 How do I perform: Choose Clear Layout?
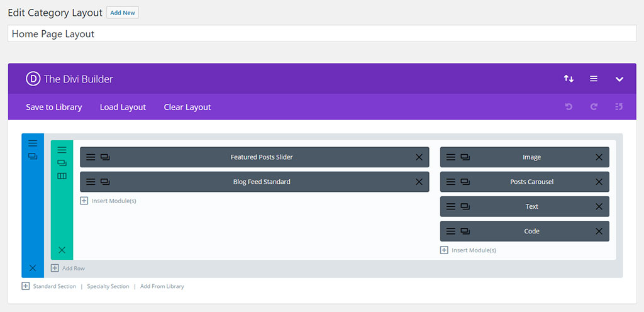point(187,107)
